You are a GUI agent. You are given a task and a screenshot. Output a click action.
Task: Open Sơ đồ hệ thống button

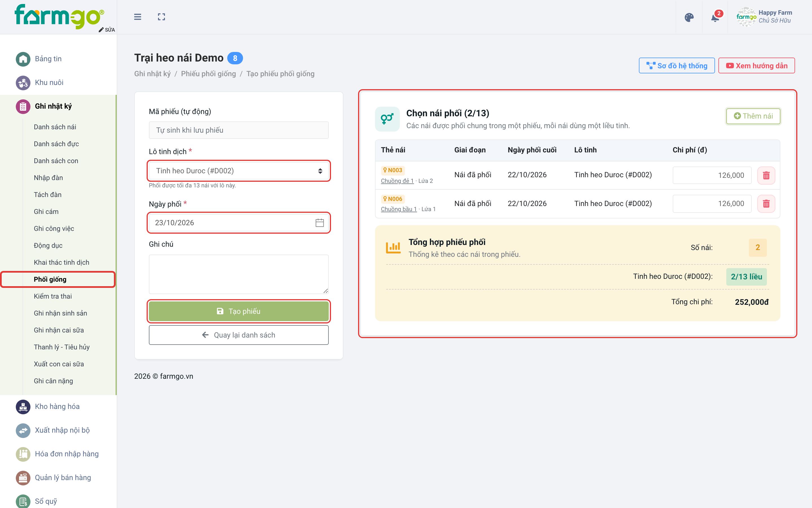click(x=676, y=65)
